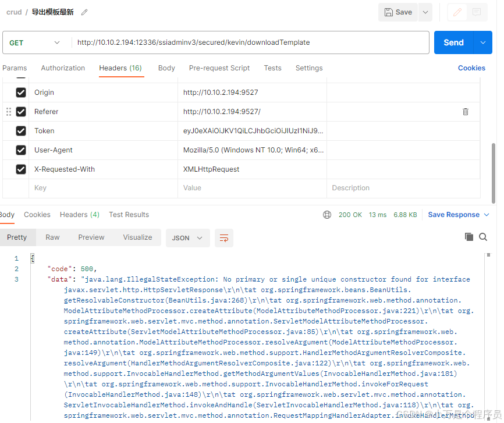The height and width of the screenshot is (423, 504).
Task: Disable the Token header
Action: pyautogui.click(x=21, y=130)
